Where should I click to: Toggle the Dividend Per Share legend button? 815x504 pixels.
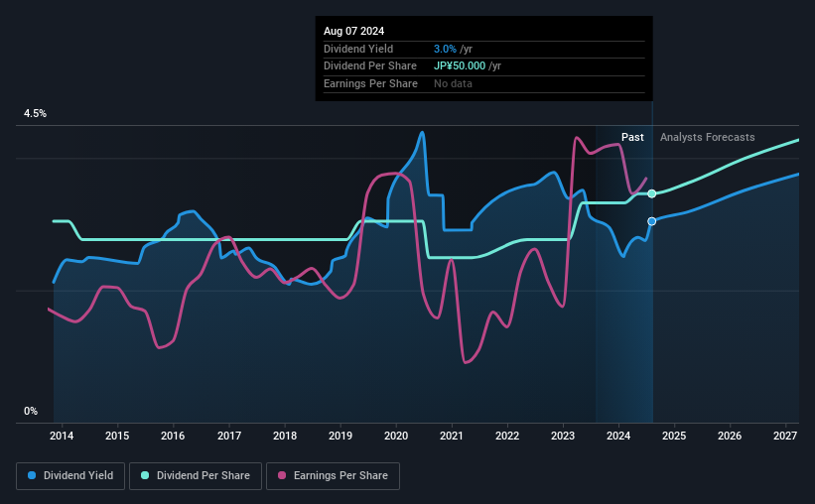coord(196,476)
